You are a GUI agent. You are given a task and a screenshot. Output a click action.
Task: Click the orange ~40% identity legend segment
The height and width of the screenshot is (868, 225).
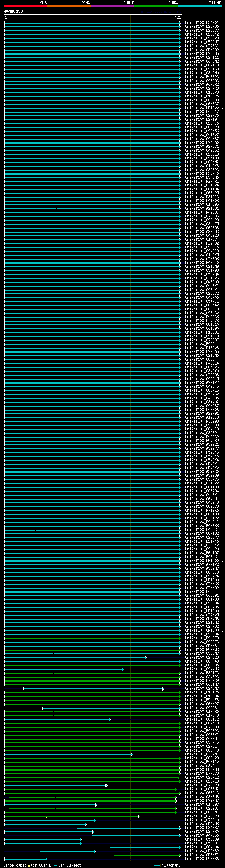click(x=69, y=6)
